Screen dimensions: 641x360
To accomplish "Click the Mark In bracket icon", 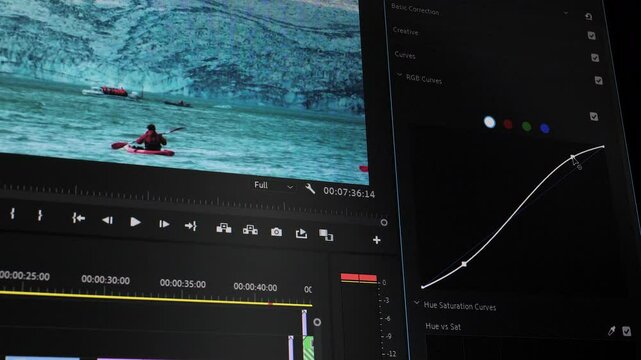I will point(13,213).
